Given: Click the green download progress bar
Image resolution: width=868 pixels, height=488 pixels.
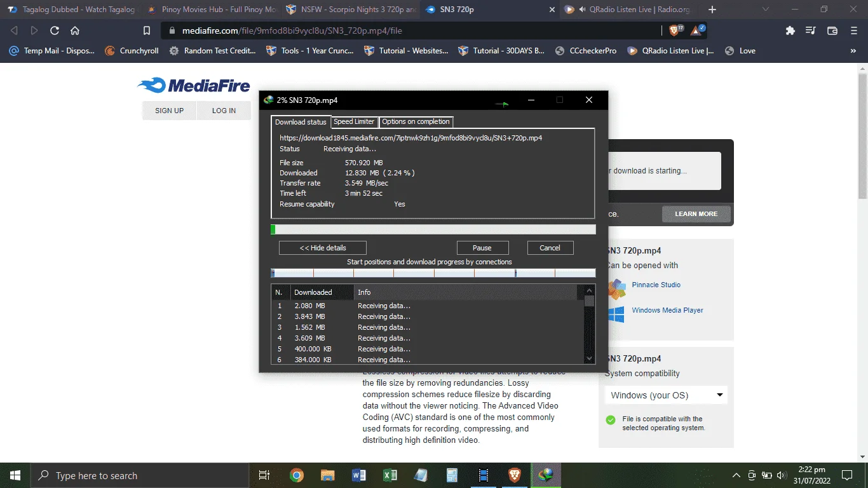Looking at the screenshot, I should (x=433, y=229).
